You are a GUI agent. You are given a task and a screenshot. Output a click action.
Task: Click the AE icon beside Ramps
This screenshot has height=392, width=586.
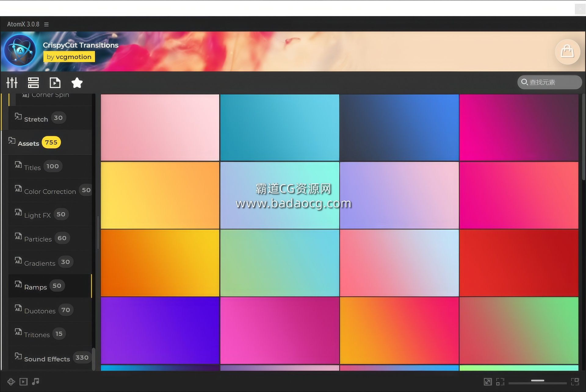coord(18,284)
